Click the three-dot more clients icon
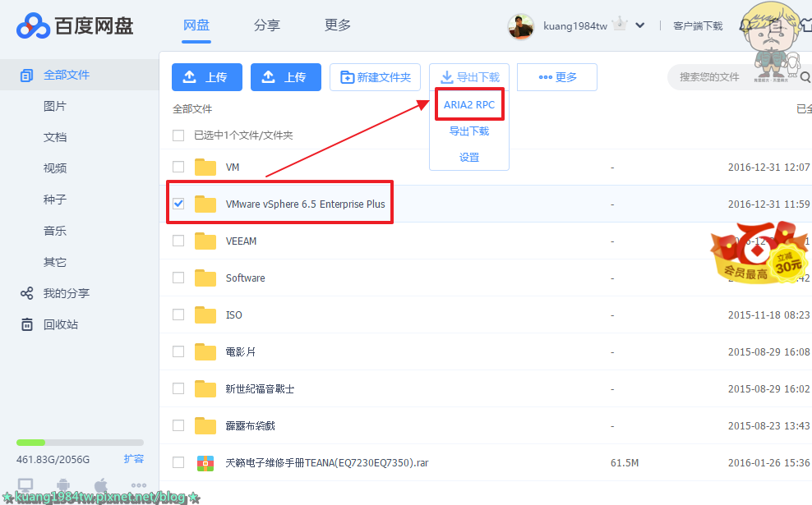 (139, 485)
